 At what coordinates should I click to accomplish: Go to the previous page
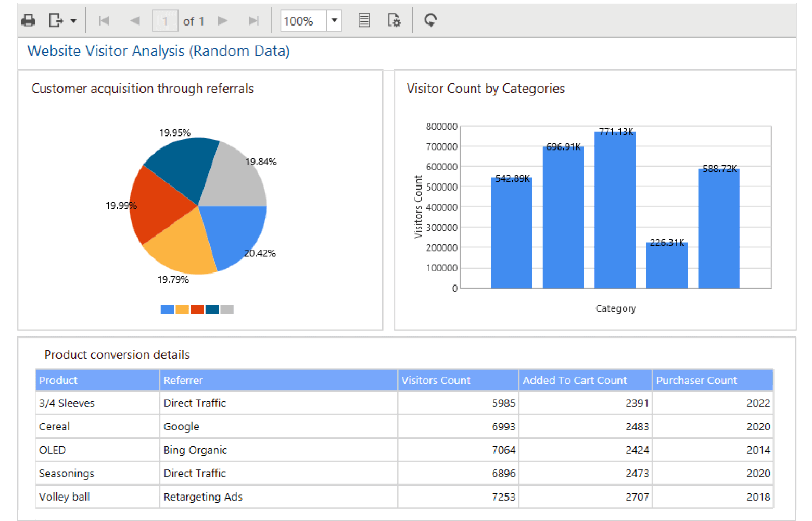[135, 21]
